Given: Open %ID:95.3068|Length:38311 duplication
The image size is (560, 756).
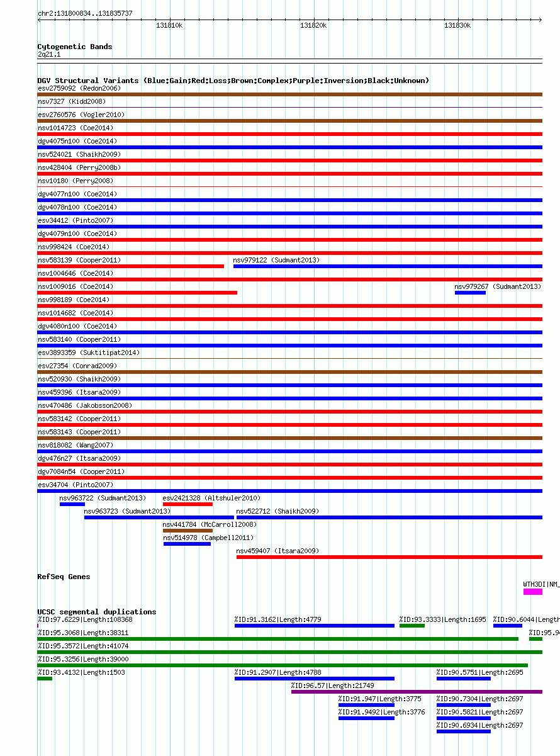Looking at the screenshot, I should (x=278, y=639).
